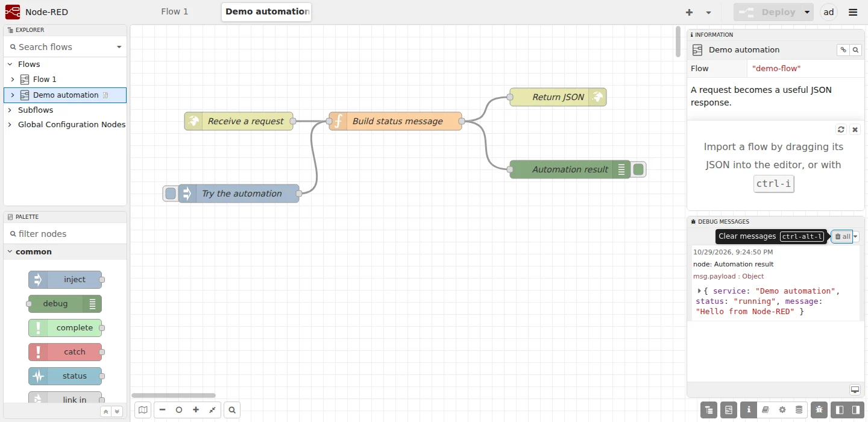Select the debug node in palette
Image resolution: width=868 pixels, height=422 pixels.
tap(65, 304)
